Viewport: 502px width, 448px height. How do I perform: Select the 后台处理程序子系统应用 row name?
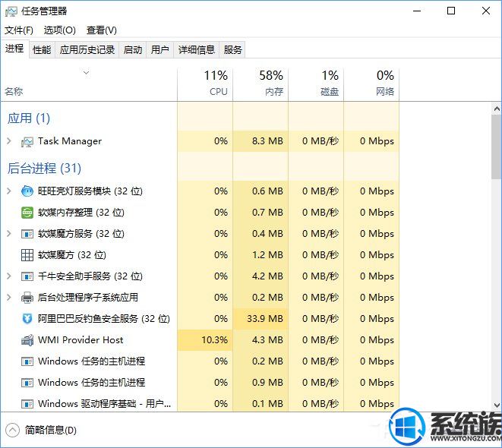pyautogui.click(x=88, y=298)
